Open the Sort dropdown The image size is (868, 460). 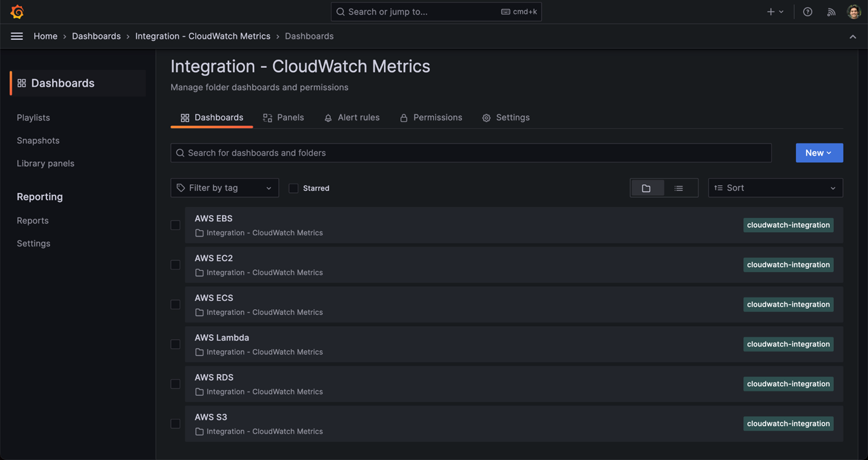775,188
